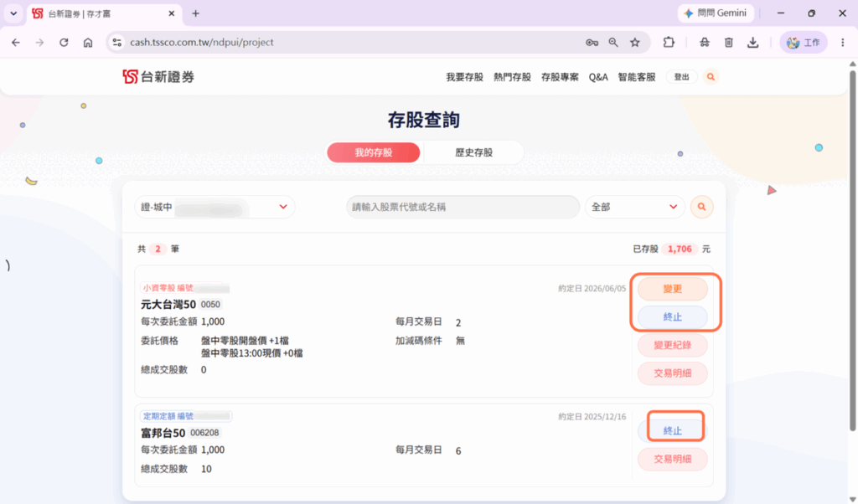Image resolution: width=858 pixels, height=504 pixels.
Task: Bookmark this page with the star icon
Action: [635, 43]
